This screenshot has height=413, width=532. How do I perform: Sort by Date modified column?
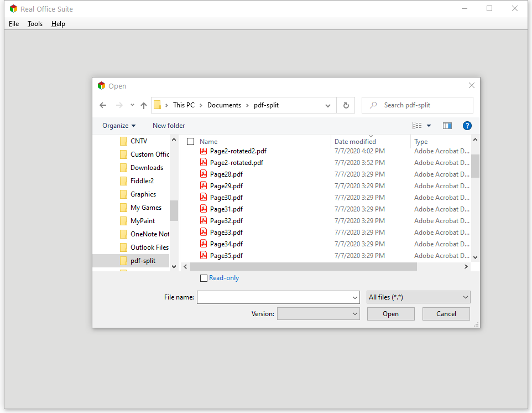(355, 142)
